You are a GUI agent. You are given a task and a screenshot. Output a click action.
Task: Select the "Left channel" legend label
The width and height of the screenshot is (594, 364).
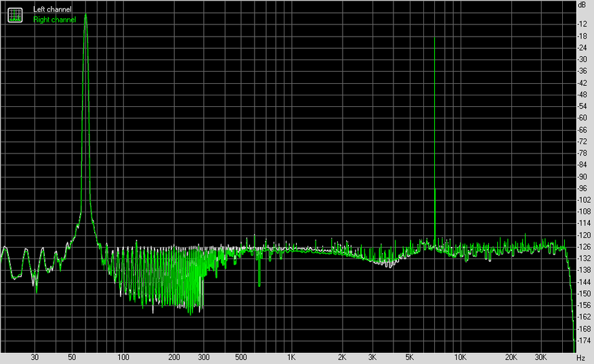[x=52, y=9]
